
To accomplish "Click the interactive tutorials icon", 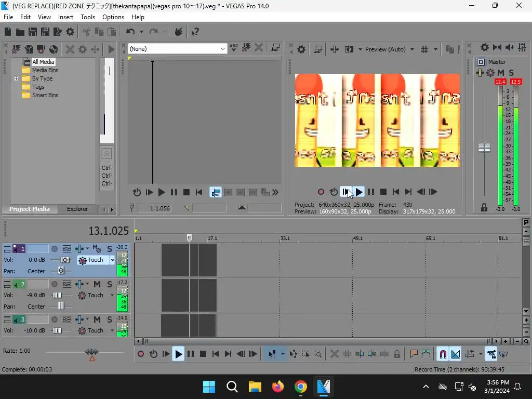I will 179,32.
